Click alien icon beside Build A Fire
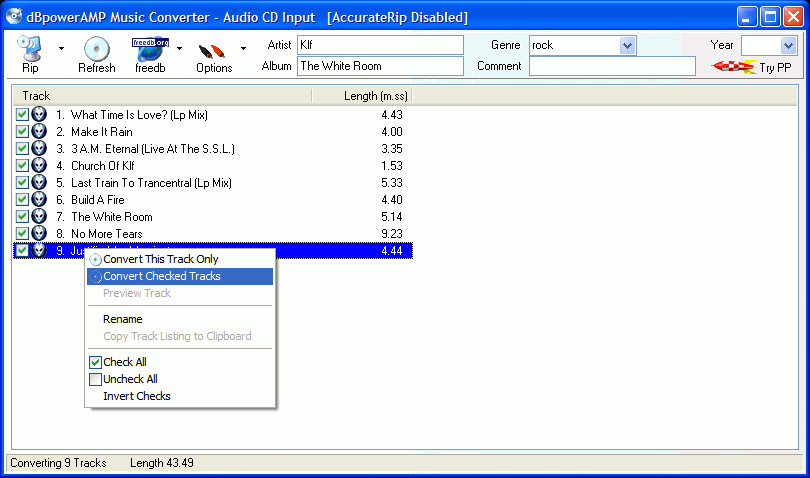The image size is (810, 478). [x=39, y=199]
